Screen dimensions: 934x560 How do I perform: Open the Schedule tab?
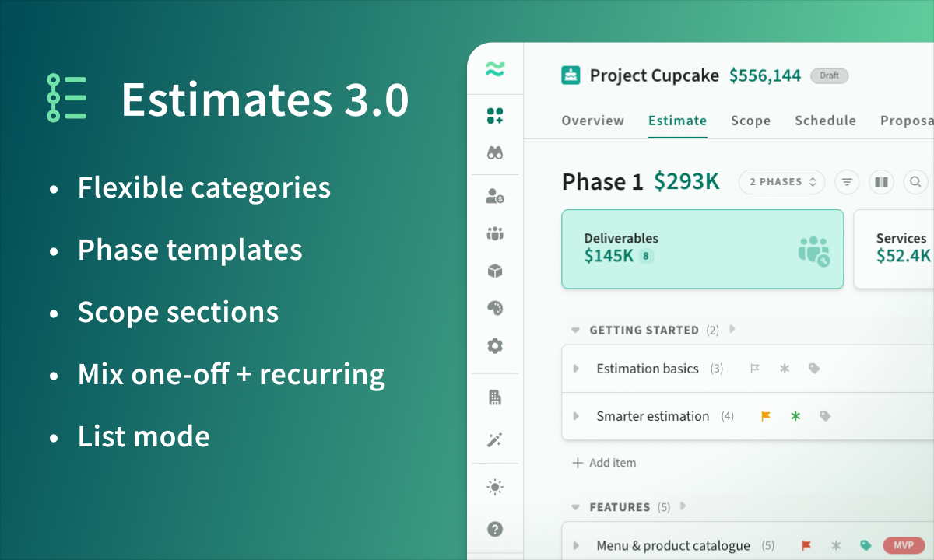[825, 121]
